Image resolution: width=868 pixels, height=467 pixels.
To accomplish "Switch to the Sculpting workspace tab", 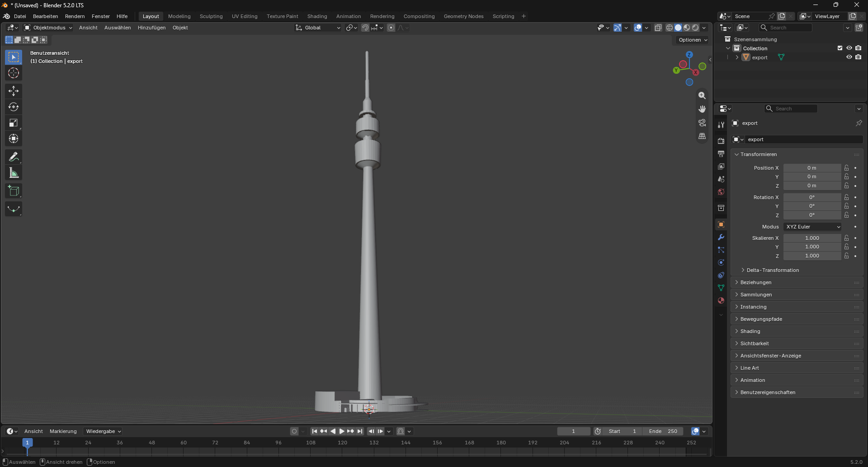I will pos(211,16).
